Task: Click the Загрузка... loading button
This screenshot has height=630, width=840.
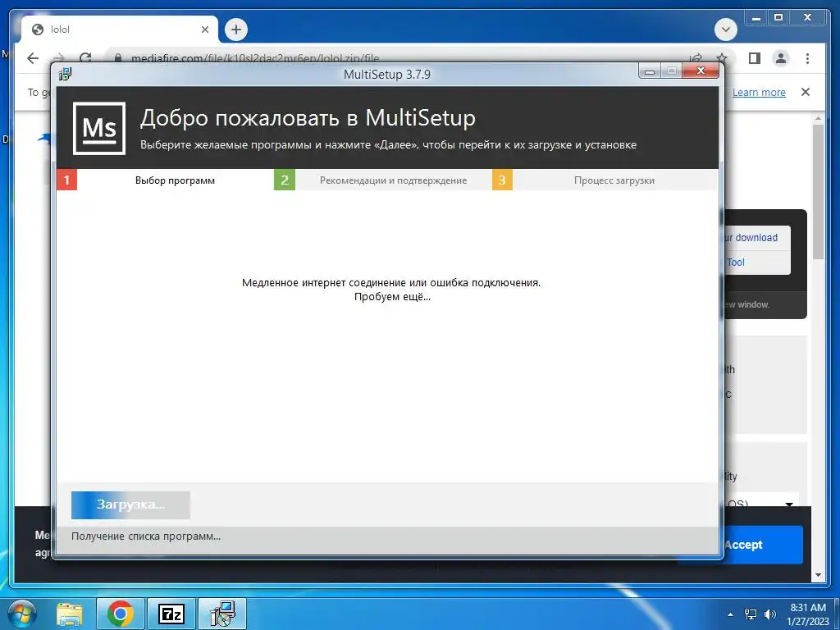Action: [x=130, y=504]
